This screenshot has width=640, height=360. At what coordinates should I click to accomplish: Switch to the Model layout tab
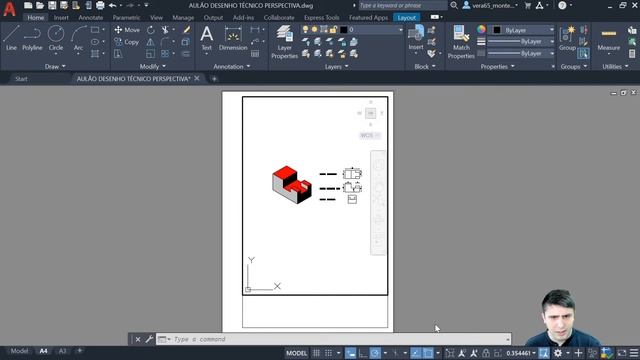point(19,351)
